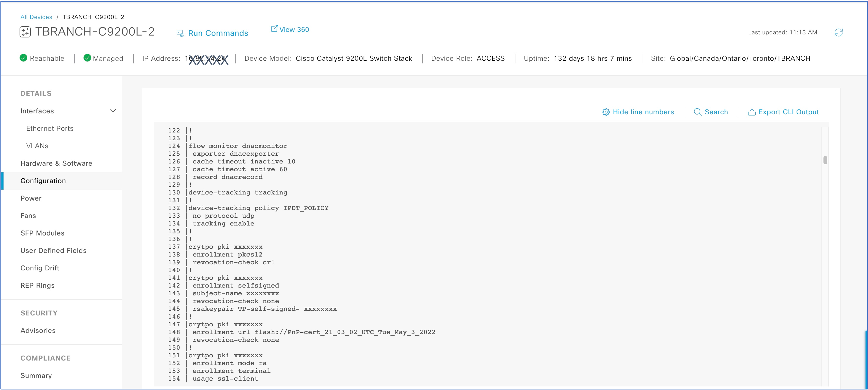Image resolution: width=868 pixels, height=390 pixels.
Task: Go to Ethernet Ports
Action: click(x=50, y=128)
